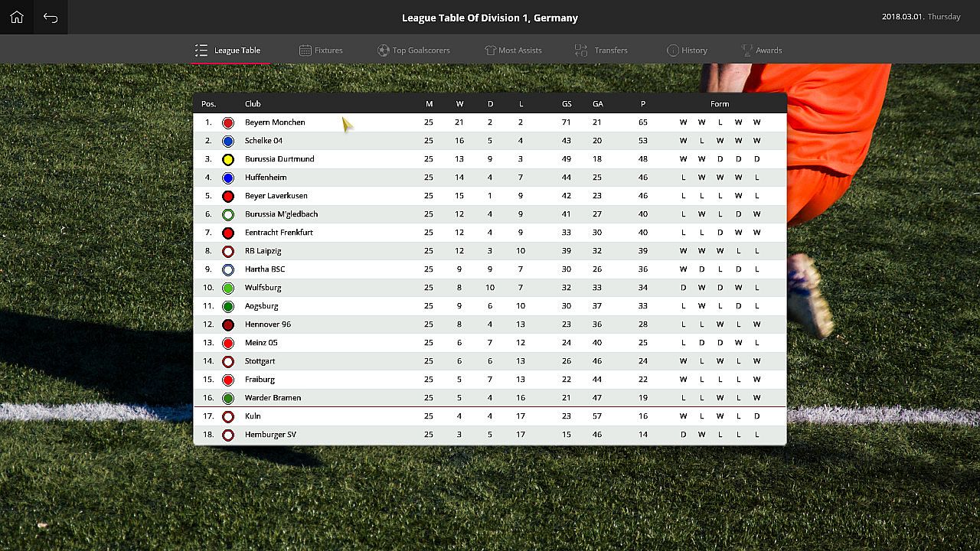Viewport: 980px width, 551px height.
Task: Show the Awards tab
Action: 761,51
